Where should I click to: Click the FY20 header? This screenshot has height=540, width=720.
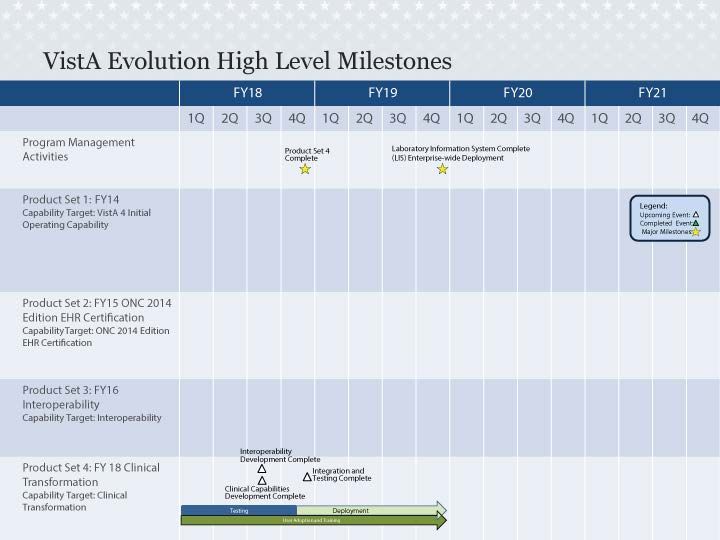[x=517, y=93]
